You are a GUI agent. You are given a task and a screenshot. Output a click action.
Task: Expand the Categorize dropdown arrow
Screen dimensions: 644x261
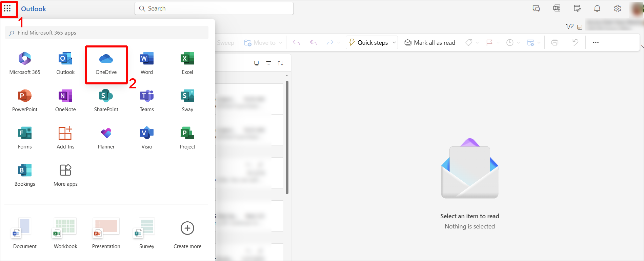pyautogui.click(x=477, y=43)
